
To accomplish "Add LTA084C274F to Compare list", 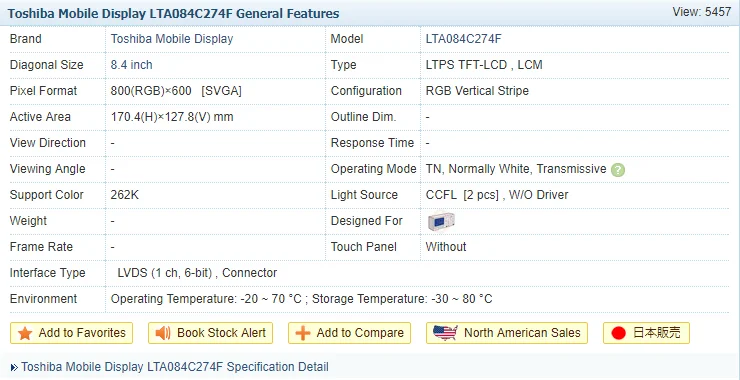I will pyautogui.click(x=349, y=333).
